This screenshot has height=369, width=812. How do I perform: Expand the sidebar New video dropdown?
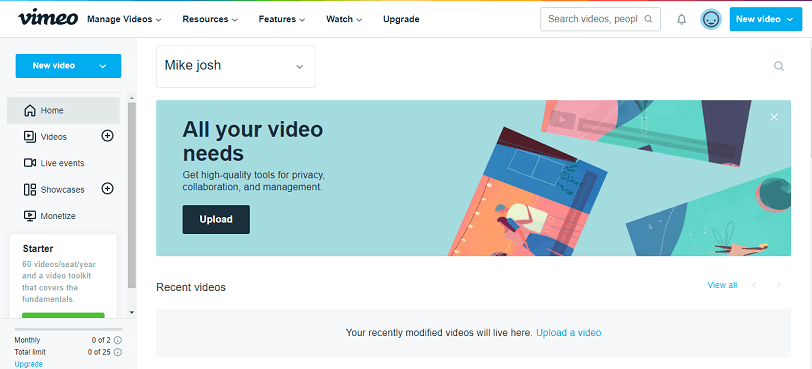pos(103,66)
